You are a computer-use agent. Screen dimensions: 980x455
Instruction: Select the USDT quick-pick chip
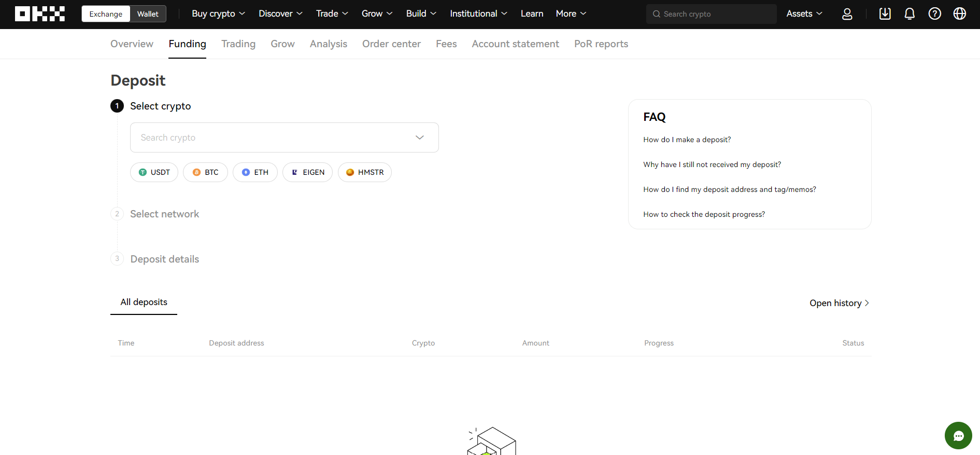coord(154,172)
